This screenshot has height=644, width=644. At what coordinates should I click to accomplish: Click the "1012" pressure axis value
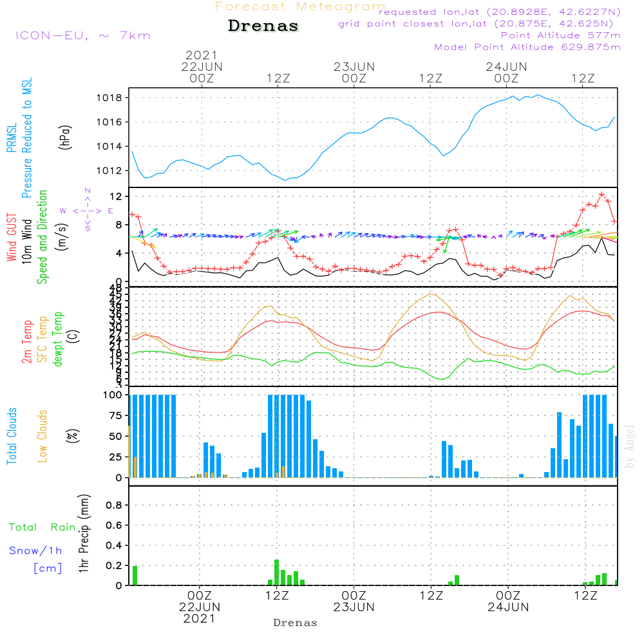(109, 171)
